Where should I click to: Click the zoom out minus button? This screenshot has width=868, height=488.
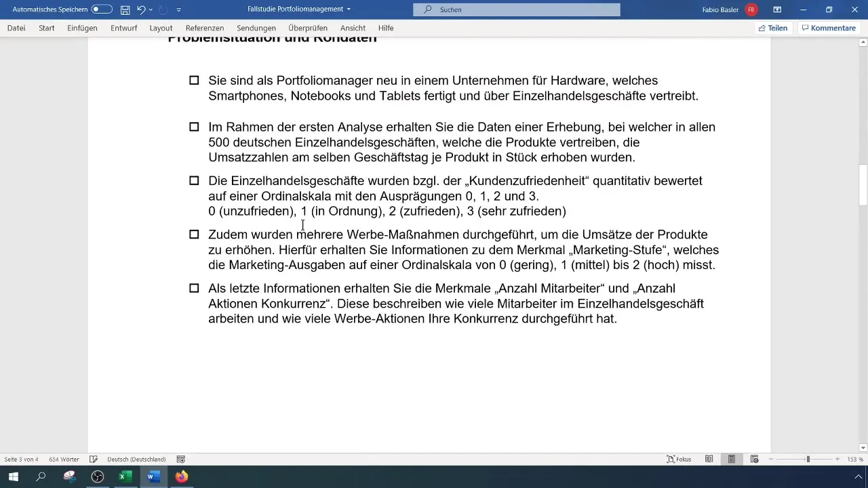pos(772,459)
